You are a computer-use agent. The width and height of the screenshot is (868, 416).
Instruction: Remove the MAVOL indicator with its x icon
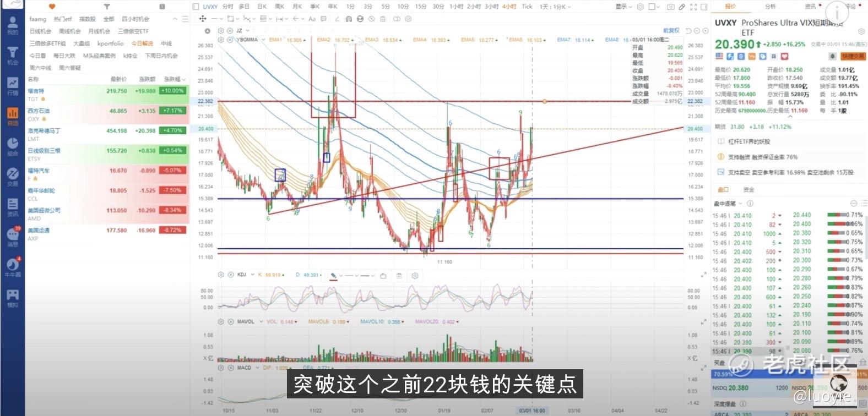tap(230, 321)
